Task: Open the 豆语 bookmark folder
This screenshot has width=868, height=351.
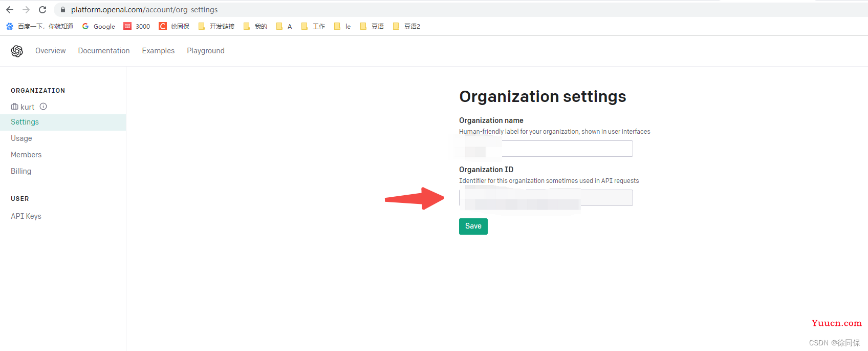Action: [372, 26]
